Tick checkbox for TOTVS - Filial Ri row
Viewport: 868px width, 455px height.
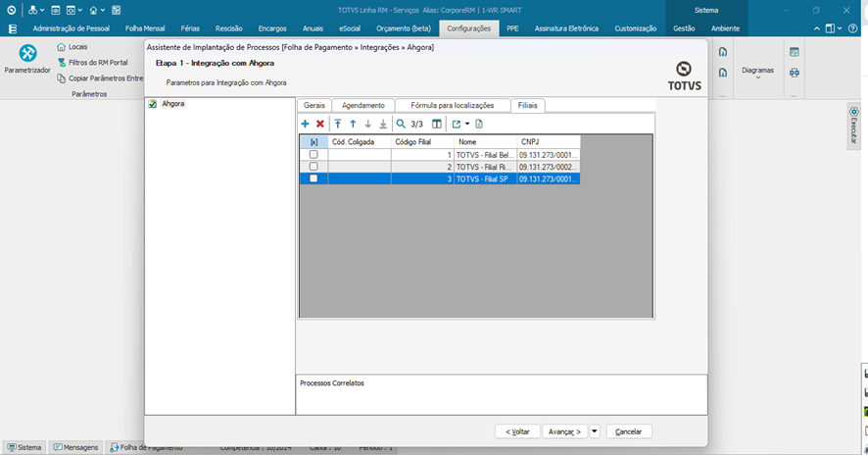(x=313, y=167)
